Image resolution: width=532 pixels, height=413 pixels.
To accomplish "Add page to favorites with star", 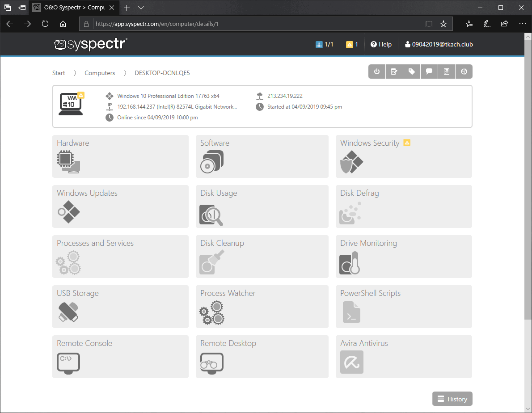I will tap(443, 24).
